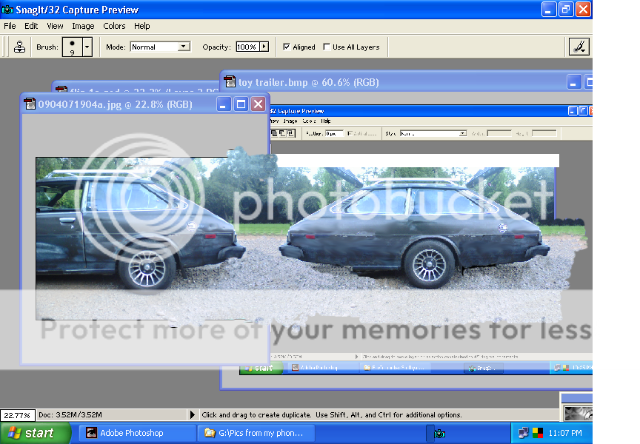Click the Doc: 3.52M/3.52M status text
Screen dimensions: 640x444
click(x=70, y=415)
